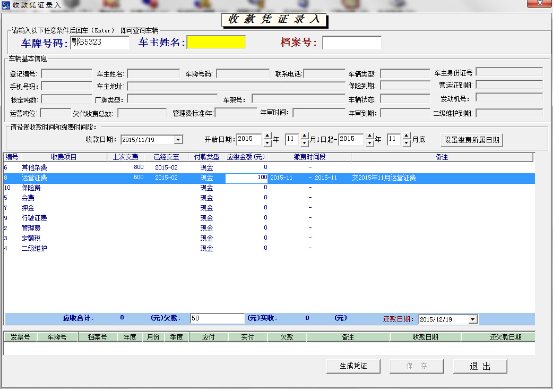Click the remark text in the selected row
Screen dimensions: 554x389
(384, 178)
